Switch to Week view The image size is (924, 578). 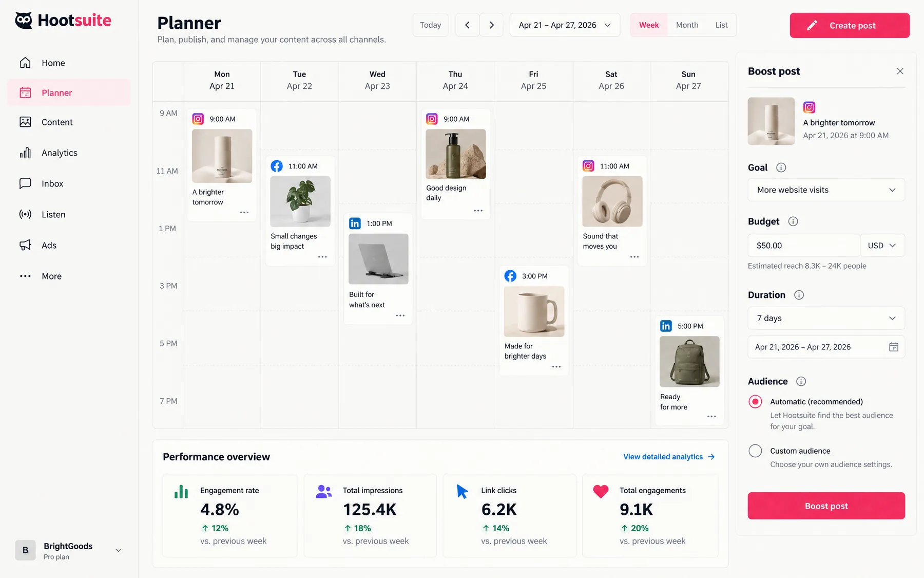(x=649, y=25)
